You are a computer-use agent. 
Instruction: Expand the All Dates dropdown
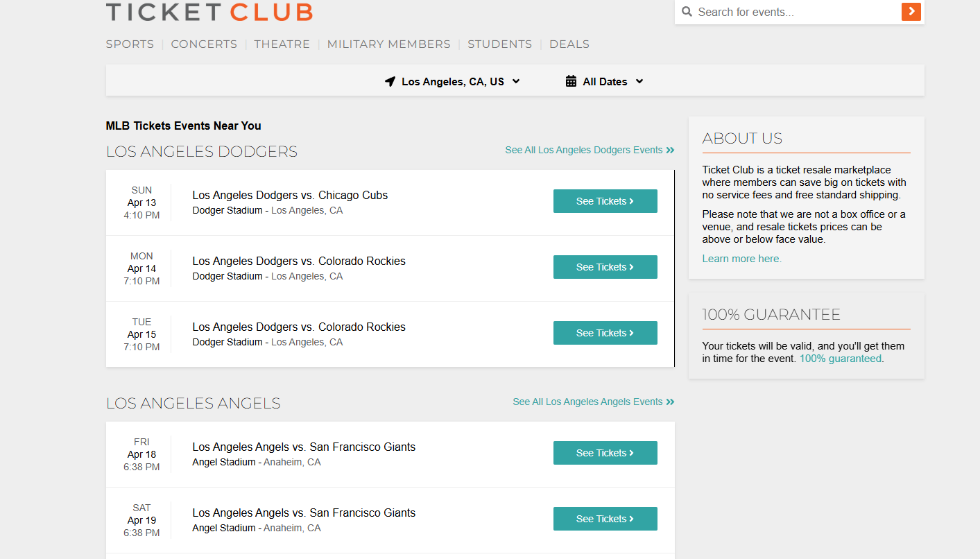(x=605, y=82)
